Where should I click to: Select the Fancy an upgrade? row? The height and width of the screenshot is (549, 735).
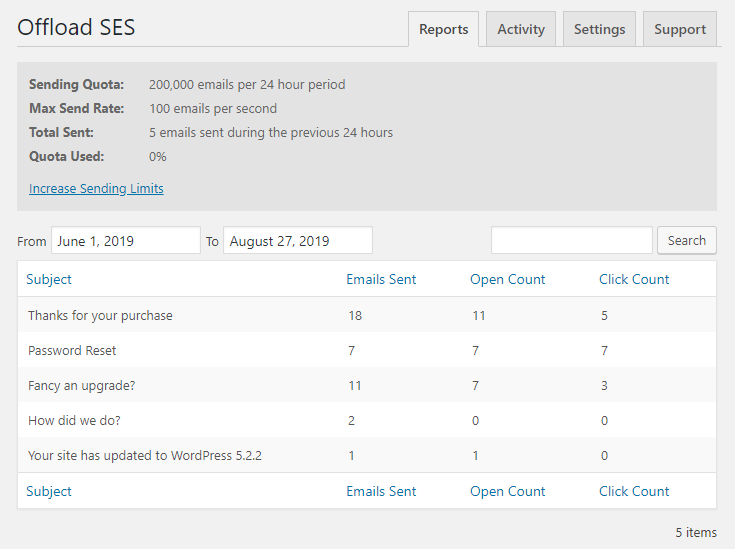coord(367,385)
